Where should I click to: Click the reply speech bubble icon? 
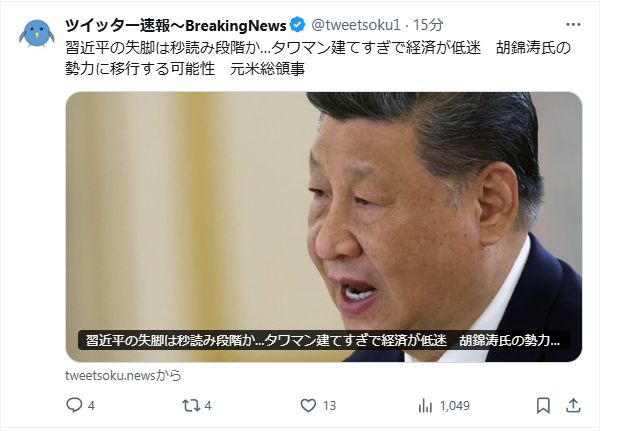pyautogui.click(x=74, y=405)
